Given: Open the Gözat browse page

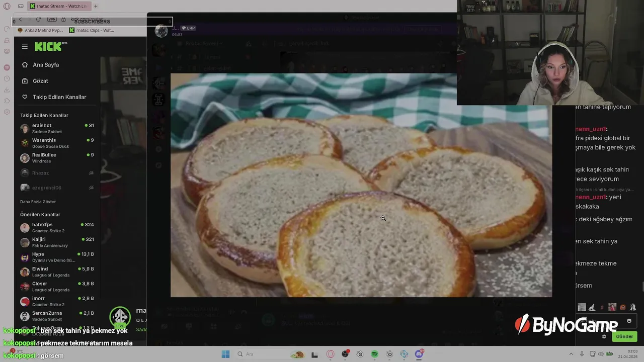Looking at the screenshot, I should pos(40,81).
